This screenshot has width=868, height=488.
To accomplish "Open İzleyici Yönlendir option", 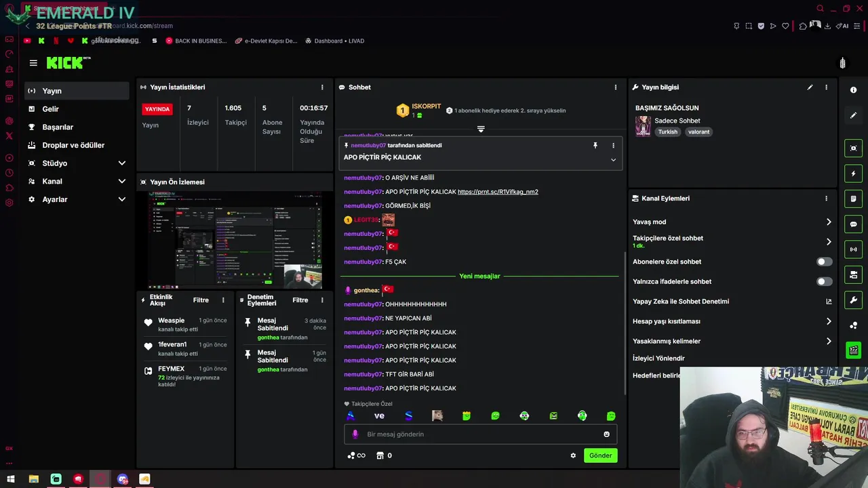I will coord(658,359).
